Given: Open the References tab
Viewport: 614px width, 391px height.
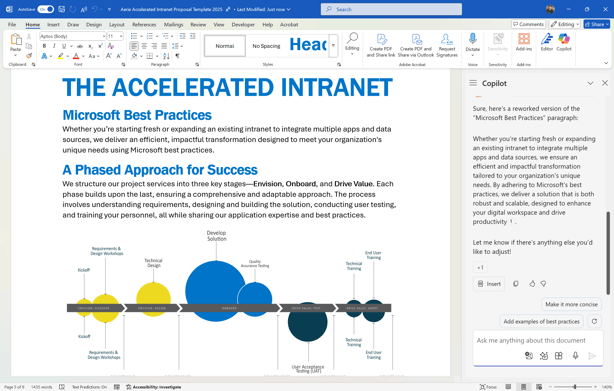Looking at the screenshot, I should (144, 25).
